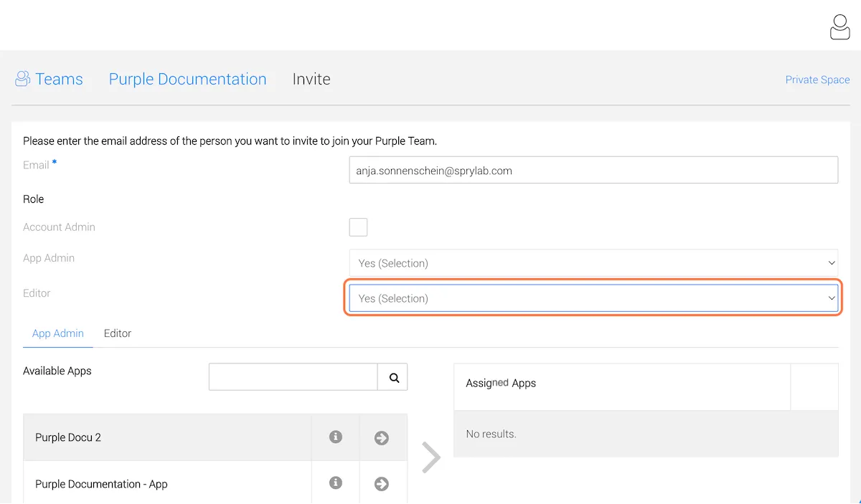The image size is (861, 504).
Task: Show info for Purple Documentation - App
Action: coord(335,483)
